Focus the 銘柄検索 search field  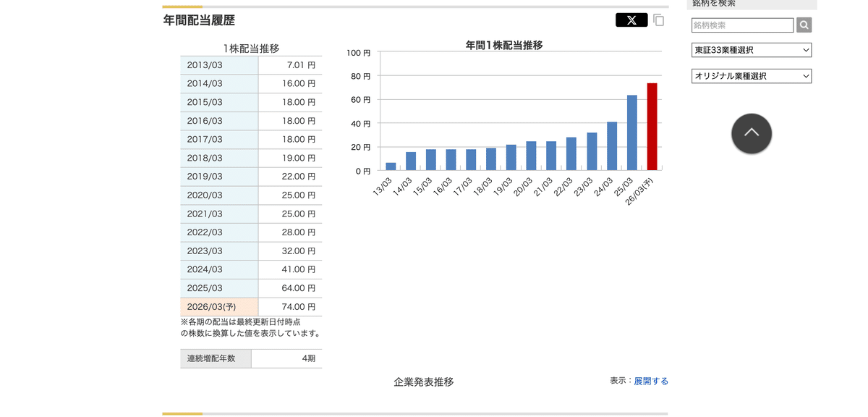click(742, 25)
